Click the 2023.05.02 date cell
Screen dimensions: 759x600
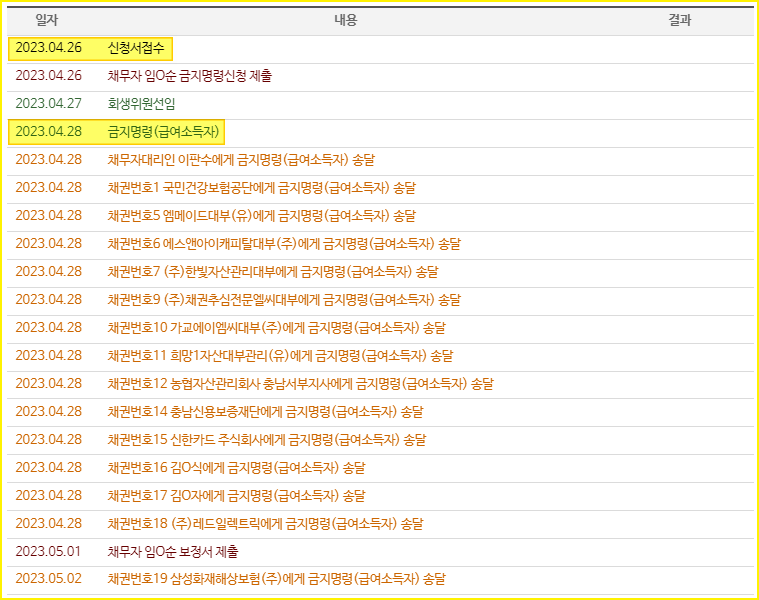(48, 579)
